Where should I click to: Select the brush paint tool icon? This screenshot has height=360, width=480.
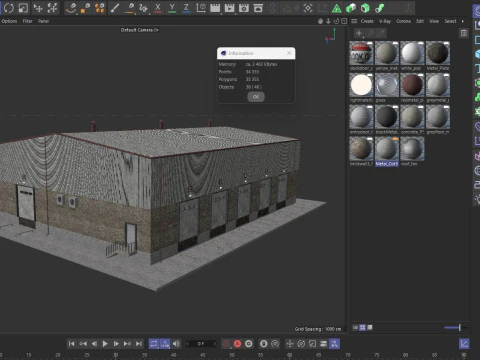click(115, 8)
